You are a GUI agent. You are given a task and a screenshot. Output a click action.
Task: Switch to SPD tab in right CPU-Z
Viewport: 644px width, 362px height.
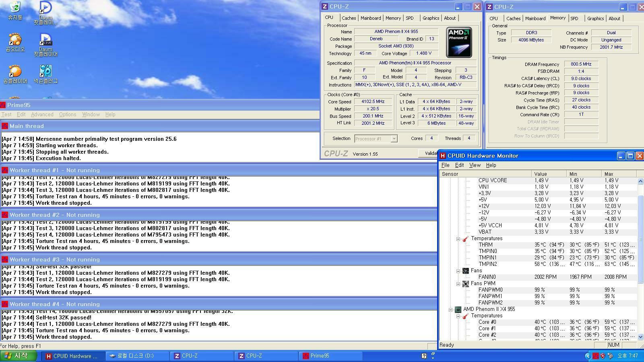[x=574, y=19]
